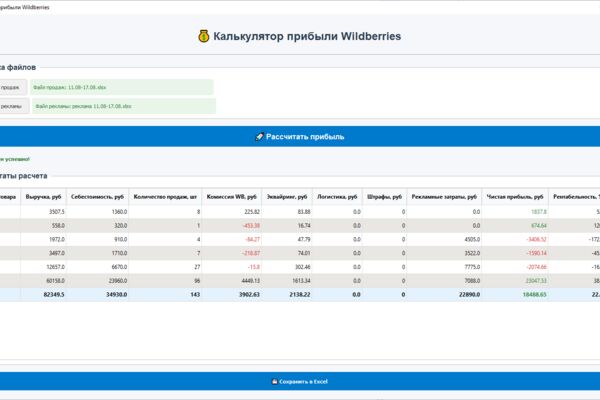Sort by Чистая прибыль, руб header

tap(515, 197)
